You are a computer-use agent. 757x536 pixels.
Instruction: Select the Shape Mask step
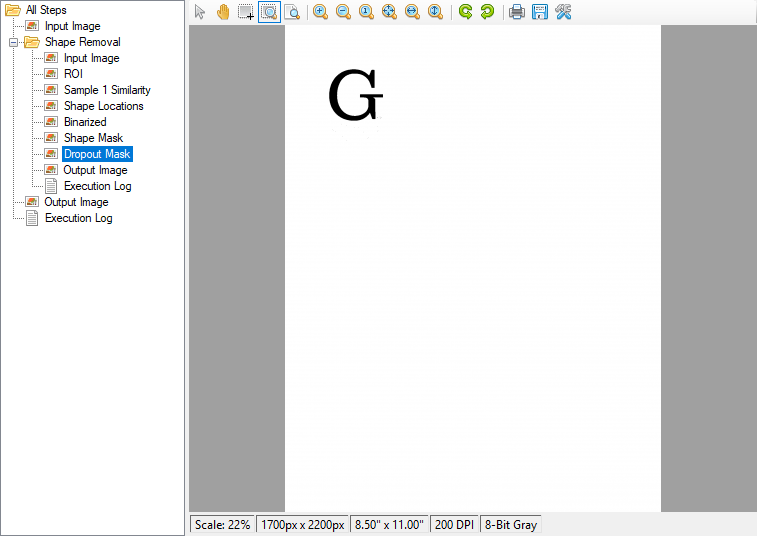tap(94, 138)
